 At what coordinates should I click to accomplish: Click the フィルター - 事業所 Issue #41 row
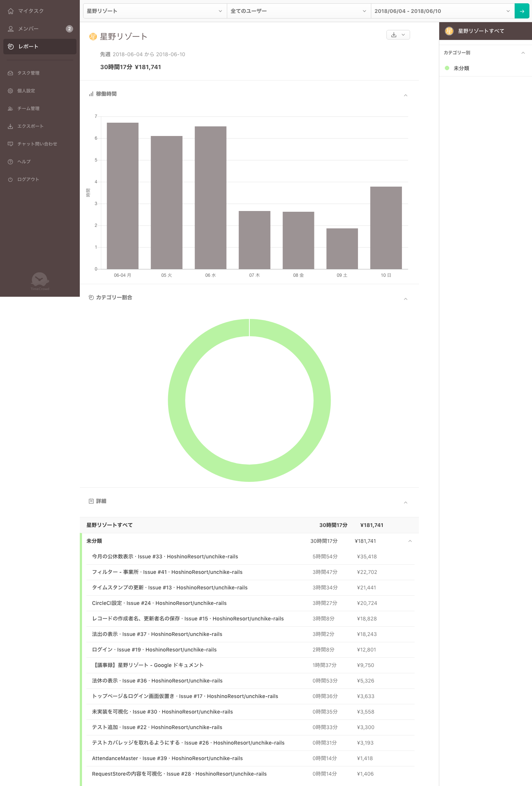[250, 572]
